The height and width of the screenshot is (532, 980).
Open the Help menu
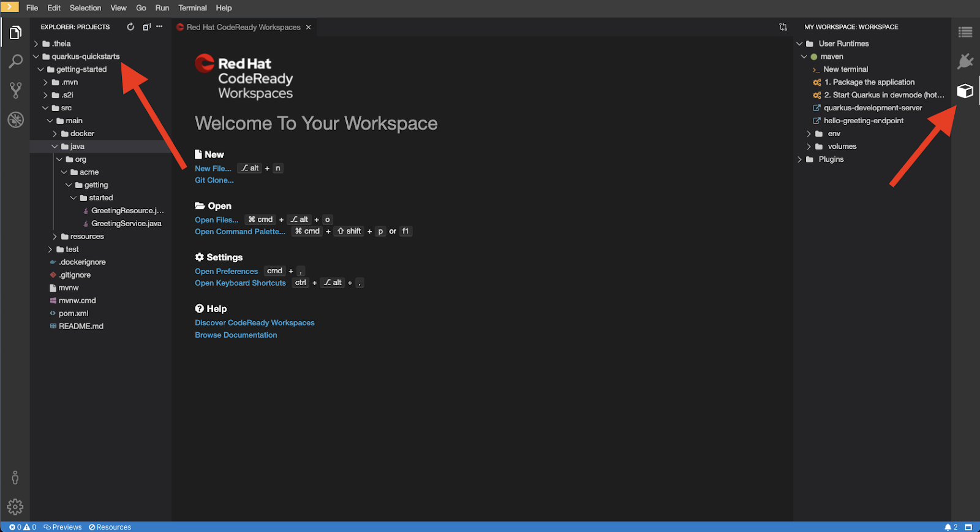(x=224, y=8)
